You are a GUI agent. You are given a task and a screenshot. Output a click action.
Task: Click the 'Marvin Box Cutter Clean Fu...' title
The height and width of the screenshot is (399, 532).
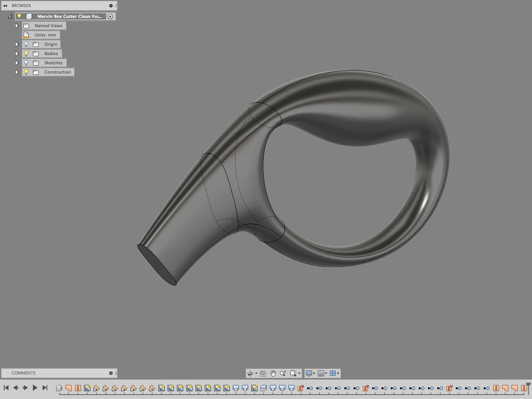[x=69, y=16]
